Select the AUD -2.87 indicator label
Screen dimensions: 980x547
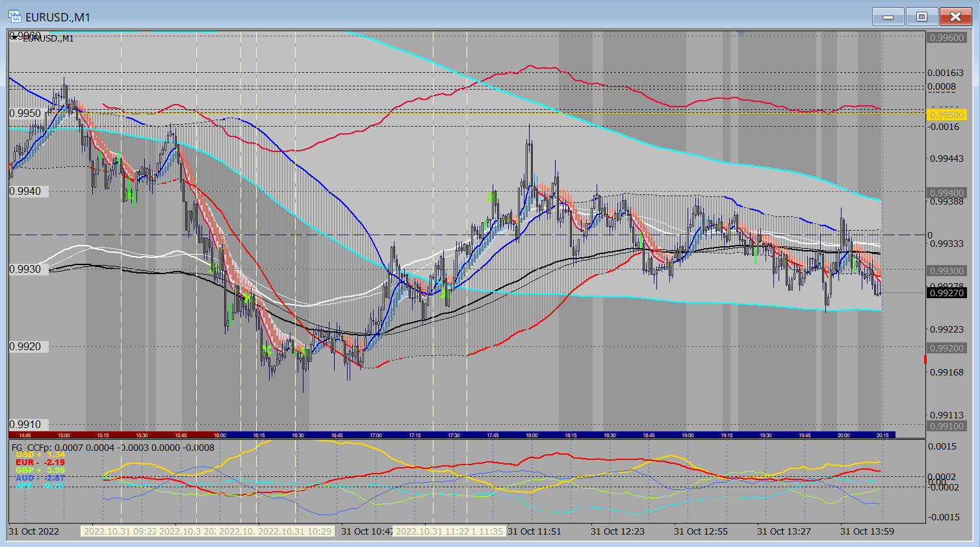click(40, 478)
